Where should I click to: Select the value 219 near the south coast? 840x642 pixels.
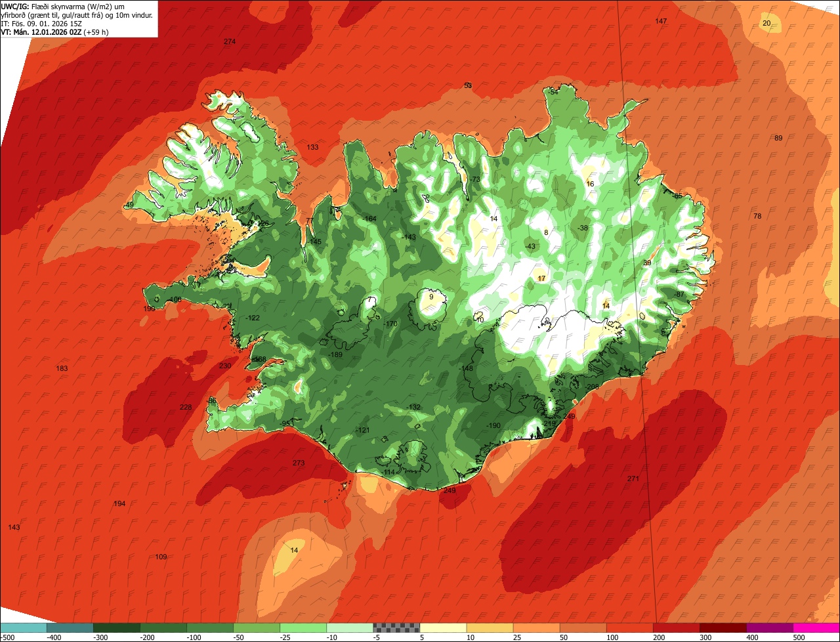[x=549, y=424]
